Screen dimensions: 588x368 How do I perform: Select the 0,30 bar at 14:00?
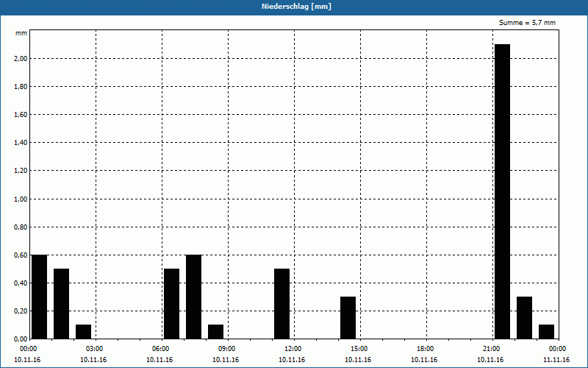click(348, 318)
